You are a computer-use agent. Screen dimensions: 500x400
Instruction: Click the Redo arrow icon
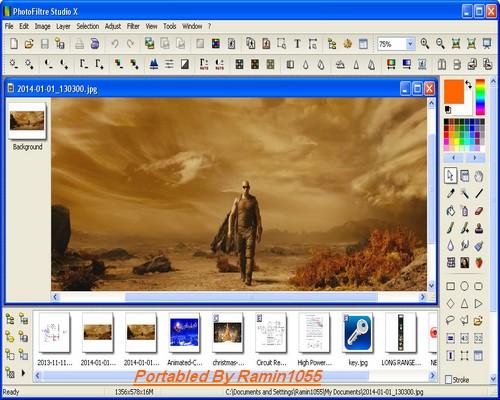pos(131,44)
